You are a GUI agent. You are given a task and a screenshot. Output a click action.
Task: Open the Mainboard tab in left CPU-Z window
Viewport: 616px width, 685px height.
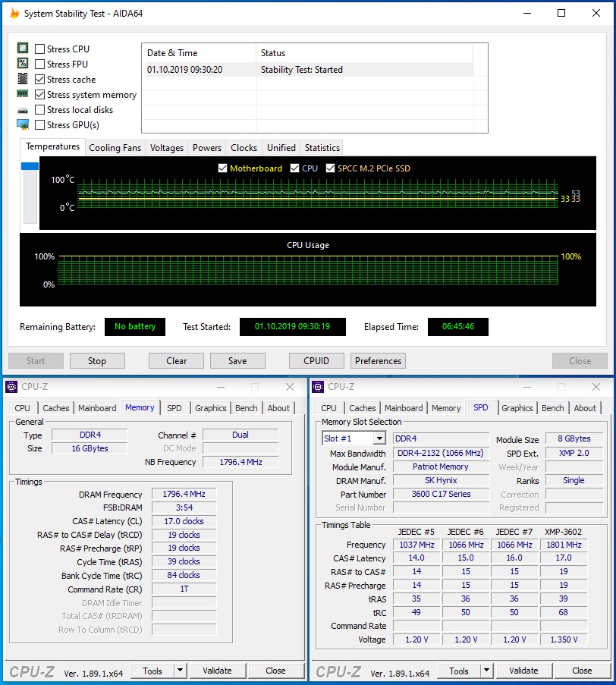point(97,408)
